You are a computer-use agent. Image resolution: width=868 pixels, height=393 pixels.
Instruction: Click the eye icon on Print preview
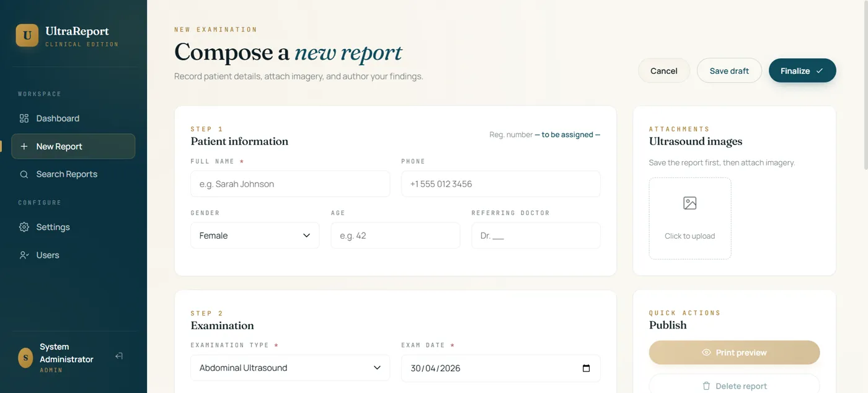point(706,352)
